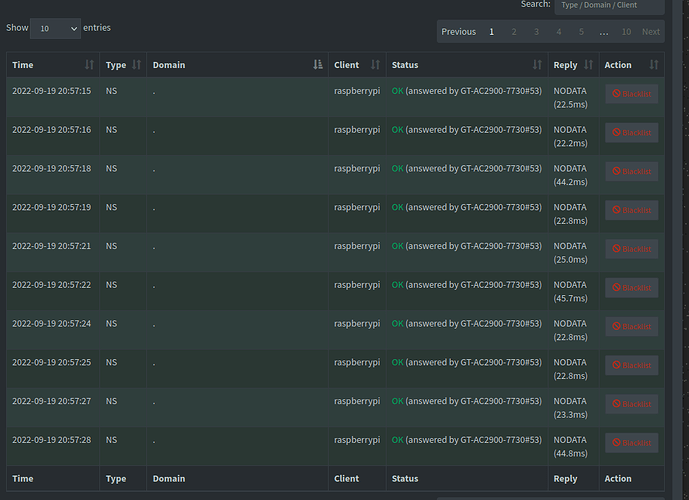Sort table by Time column header icon

pyautogui.click(x=90, y=65)
